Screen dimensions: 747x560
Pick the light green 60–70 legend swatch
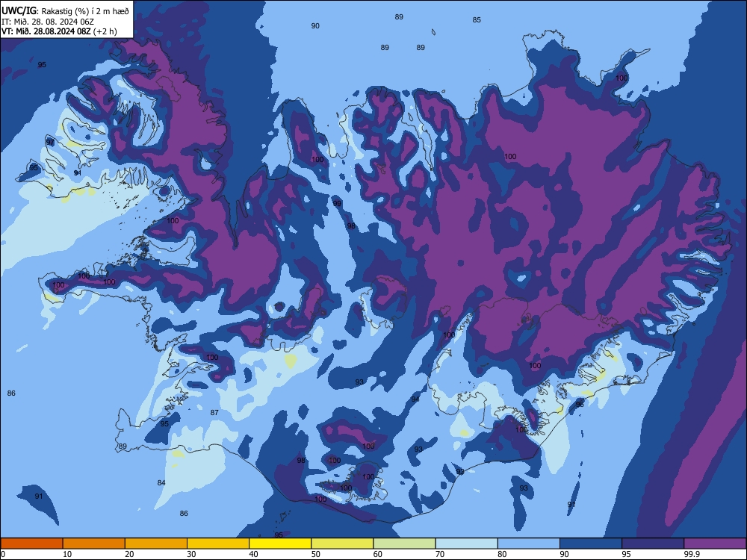pos(404,544)
